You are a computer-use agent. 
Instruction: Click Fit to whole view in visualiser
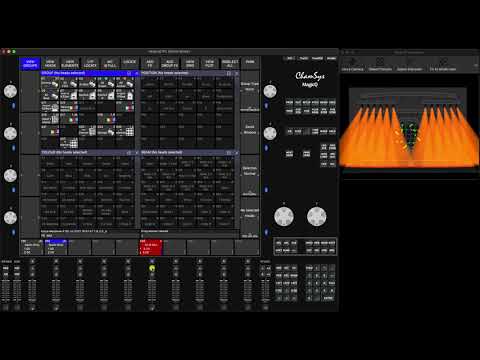click(x=443, y=64)
